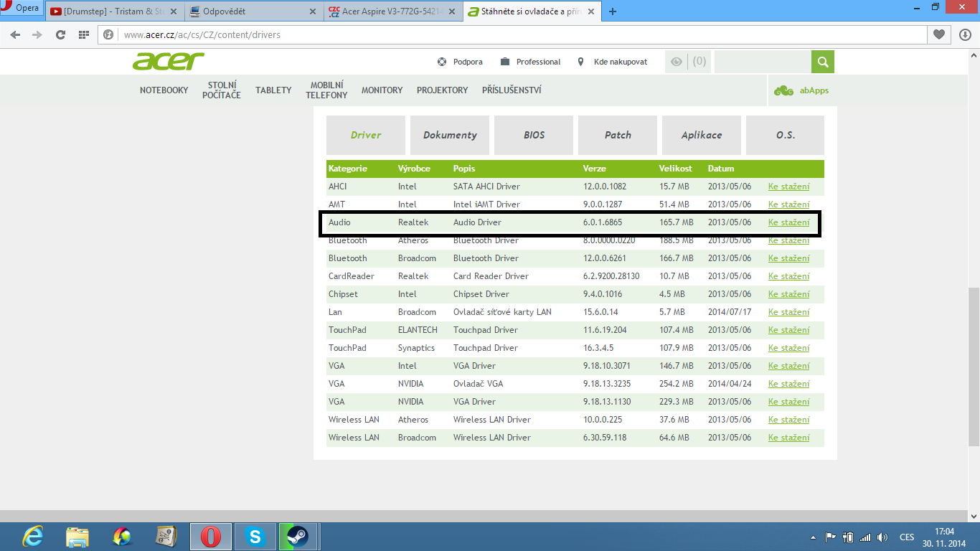Open a new browser tab
Screen dimensions: 980x551
click(612, 11)
